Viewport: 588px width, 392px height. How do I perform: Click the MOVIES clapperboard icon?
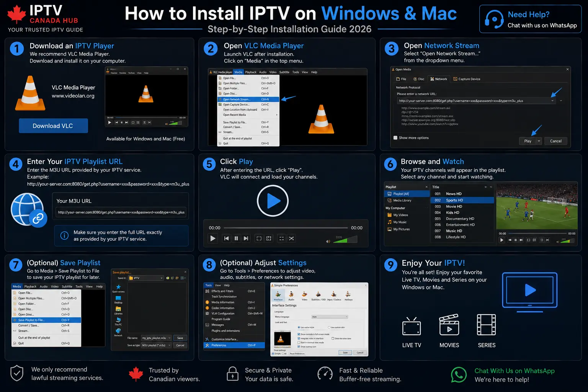[449, 325]
